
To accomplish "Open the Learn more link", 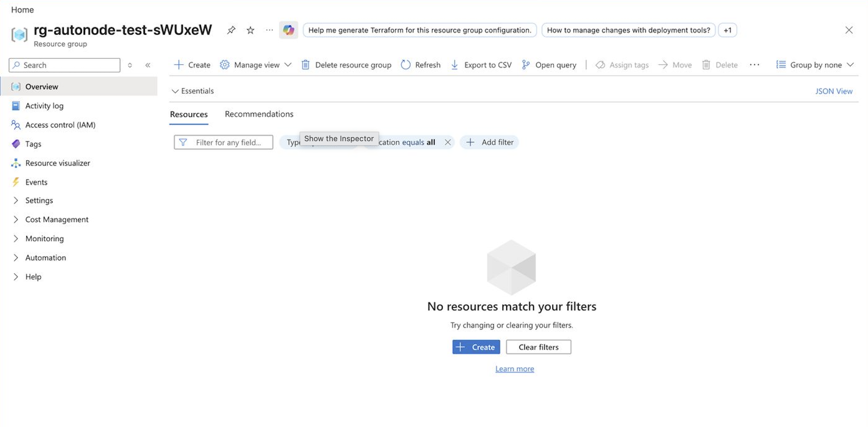I will [x=515, y=369].
